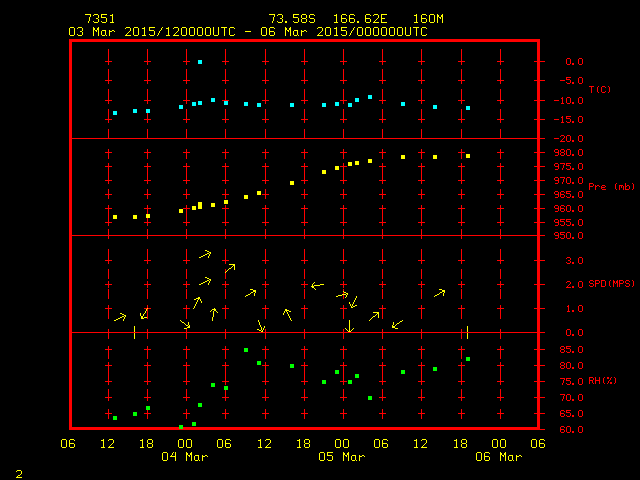Select the white wind arrow below 05 Mar 00
Image resolution: width=640 pixels, height=480 pixels.
(x=349, y=325)
